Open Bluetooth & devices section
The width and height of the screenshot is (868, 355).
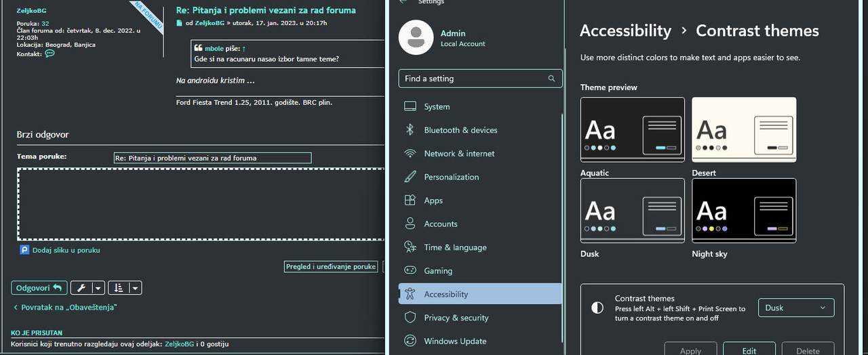click(480, 130)
